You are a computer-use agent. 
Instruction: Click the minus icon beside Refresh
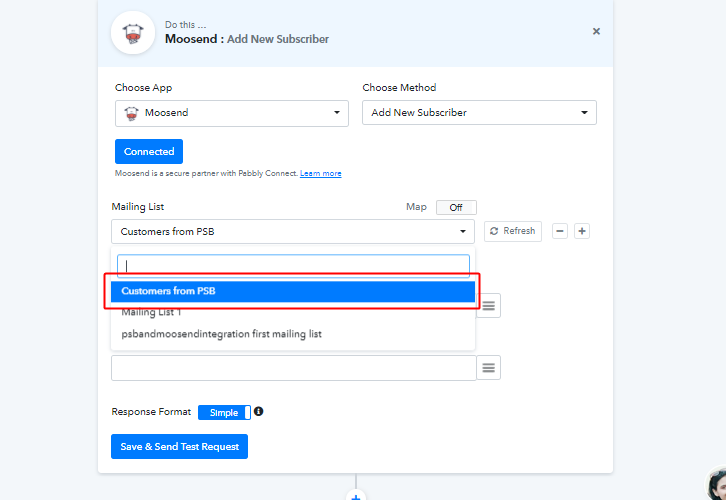point(560,231)
